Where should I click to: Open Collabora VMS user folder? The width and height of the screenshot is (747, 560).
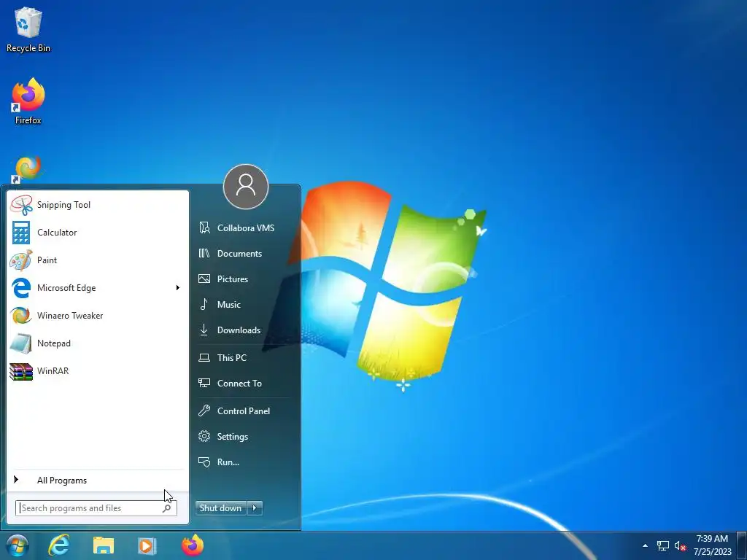[x=245, y=228]
